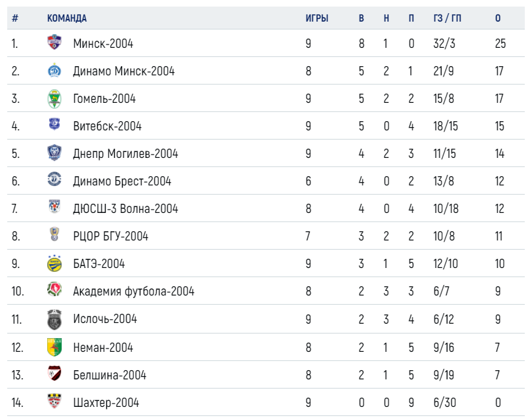Select the Неман-2004 shield logo
Viewport: 532px width, 420px height.
[54, 347]
